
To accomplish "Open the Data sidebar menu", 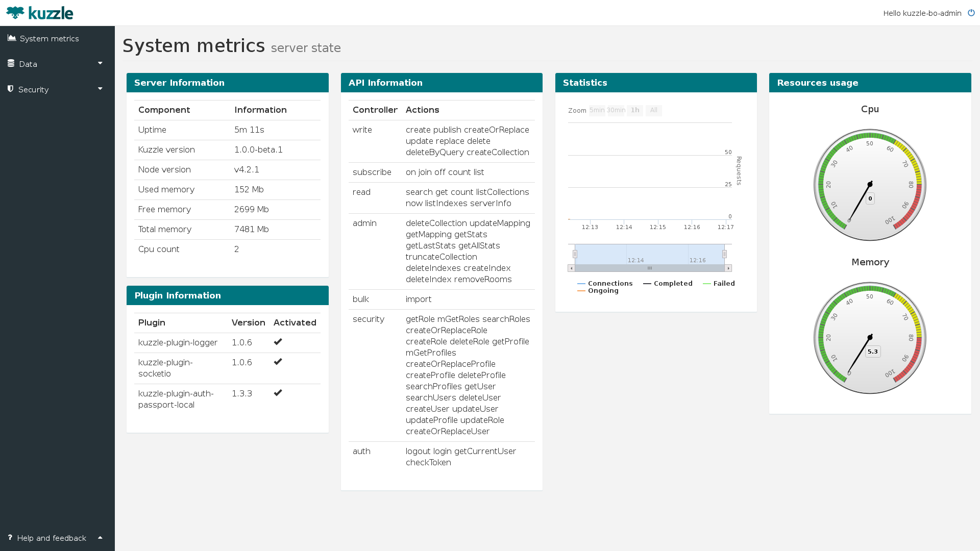I will [x=57, y=64].
